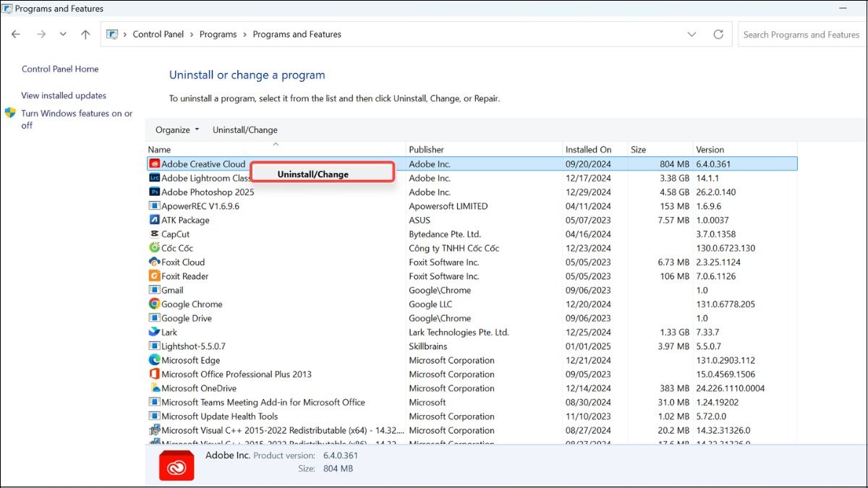Click the Adobe Creative Cloud row icon
Image resolution: width=868 pixels, height=488 pixels.
coord(154,164)
